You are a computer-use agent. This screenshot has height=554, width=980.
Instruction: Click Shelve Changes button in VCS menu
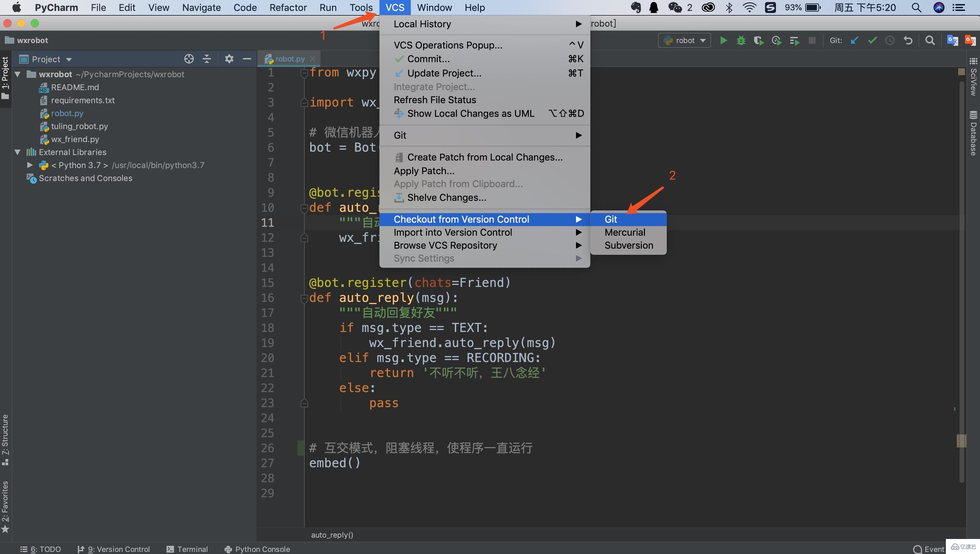pyautogui.click(x=447, y=198)
